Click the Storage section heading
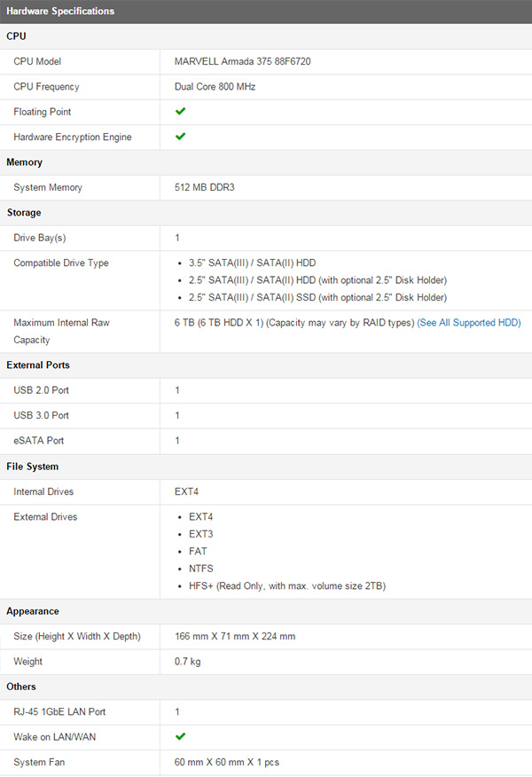The width and height of the screenshot is (532, 777). point(26,213)
